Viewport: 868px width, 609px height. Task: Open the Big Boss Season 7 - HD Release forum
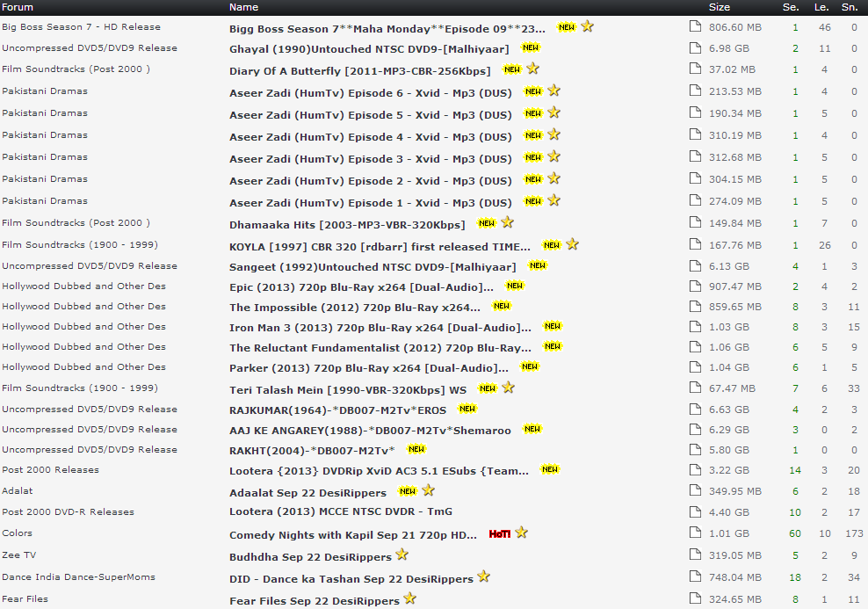coord(81,26)
